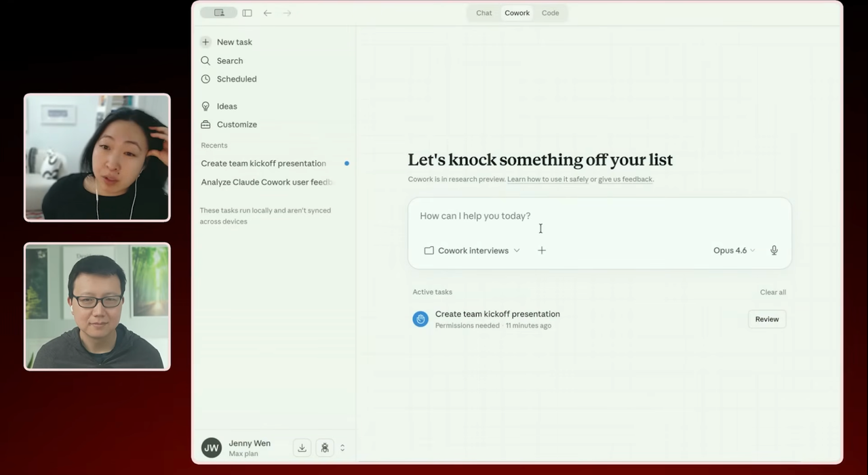Screen dimensions: 868x475
Task: Switch to the Code tab
Action: point(550,13)
